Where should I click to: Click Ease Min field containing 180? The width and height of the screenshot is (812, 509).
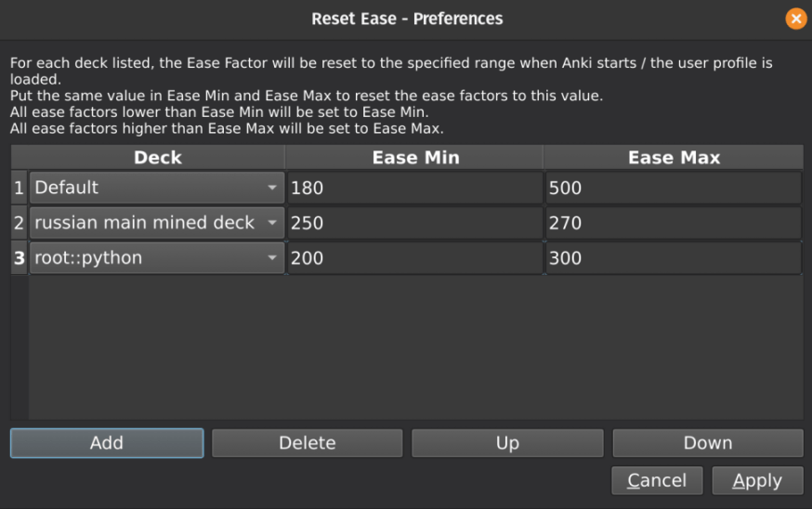(x=414, y=188)
